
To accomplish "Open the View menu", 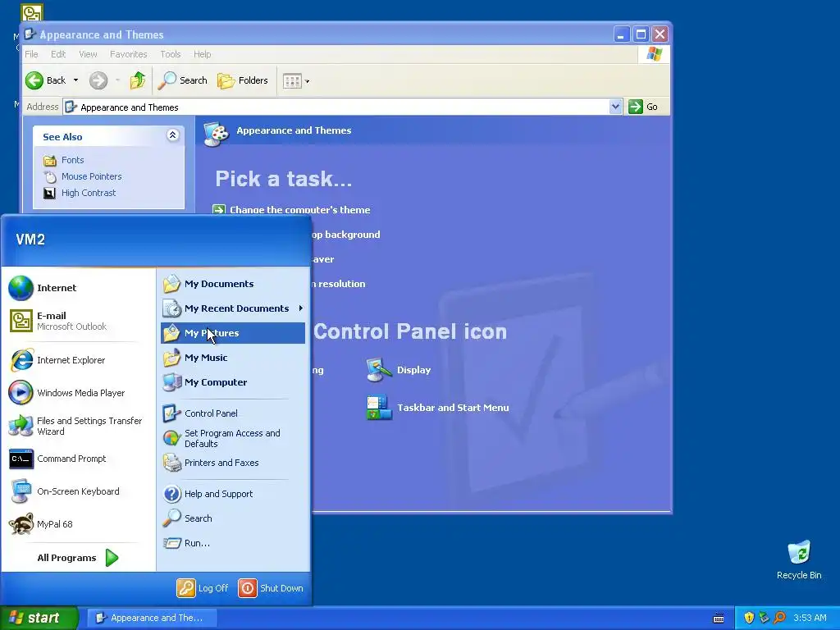I will click(x=88, y=54).
